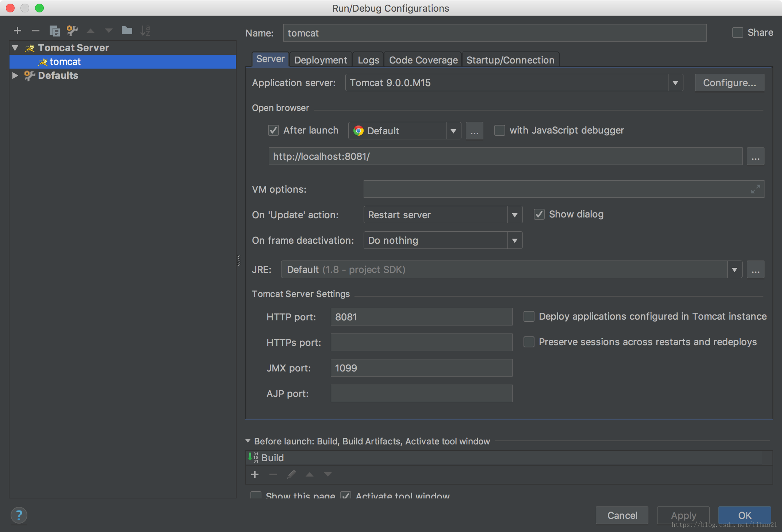Switch to the Deployment tab

tap(321, 60)
